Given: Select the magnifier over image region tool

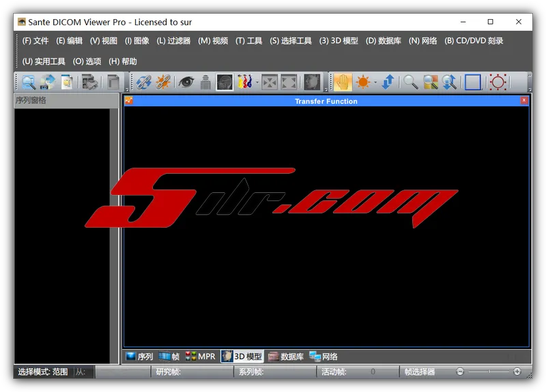Looking at the screenshot, I should click(x=431, y=82).
